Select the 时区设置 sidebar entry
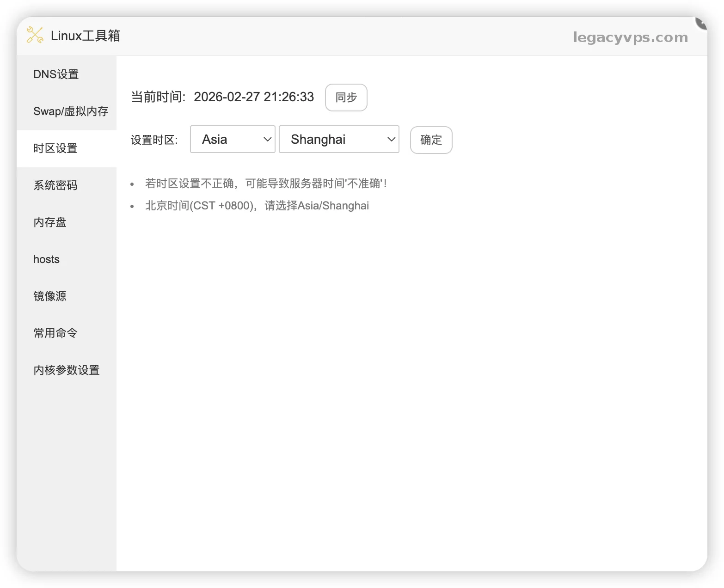 pos(55,148)
